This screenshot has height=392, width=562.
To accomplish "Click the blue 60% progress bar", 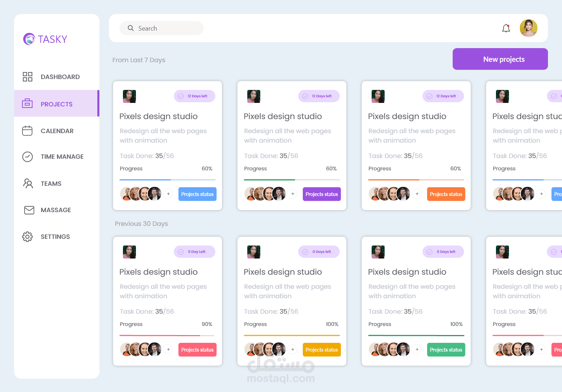I will (x=168, y=180).
